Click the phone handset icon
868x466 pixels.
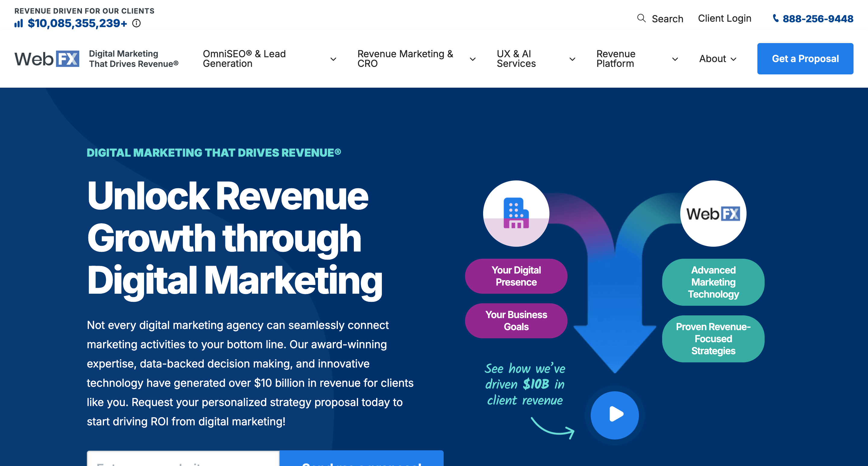click(x=775, y=18)
